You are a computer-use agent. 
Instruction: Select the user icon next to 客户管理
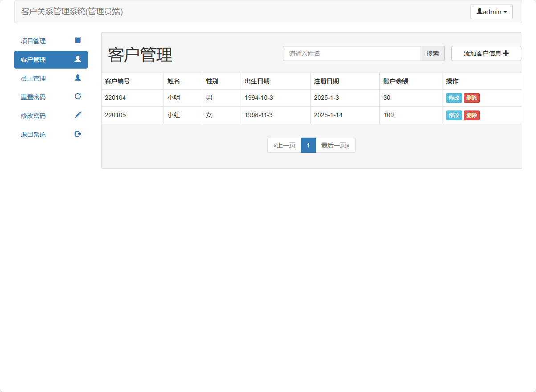pyautogui.click(x=78, y=59)
